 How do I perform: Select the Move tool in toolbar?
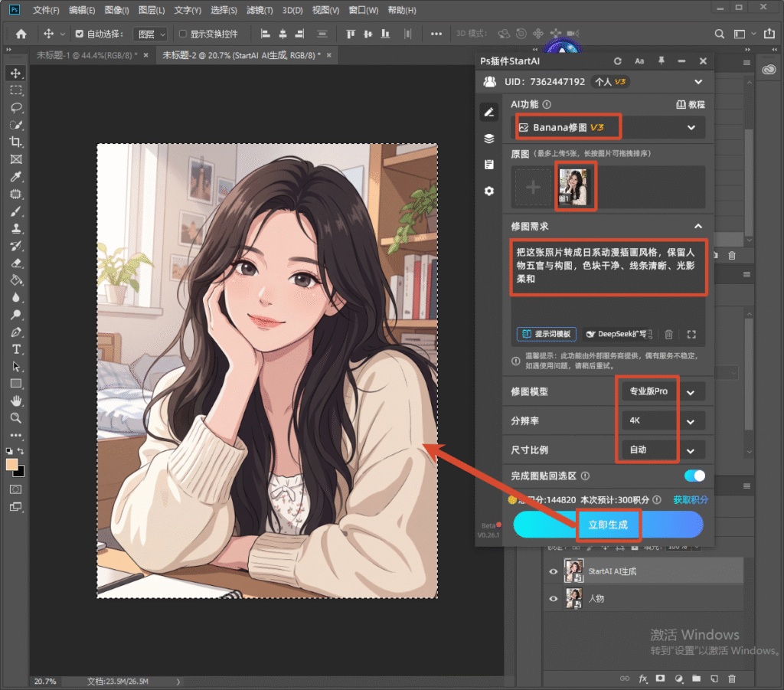16,73
